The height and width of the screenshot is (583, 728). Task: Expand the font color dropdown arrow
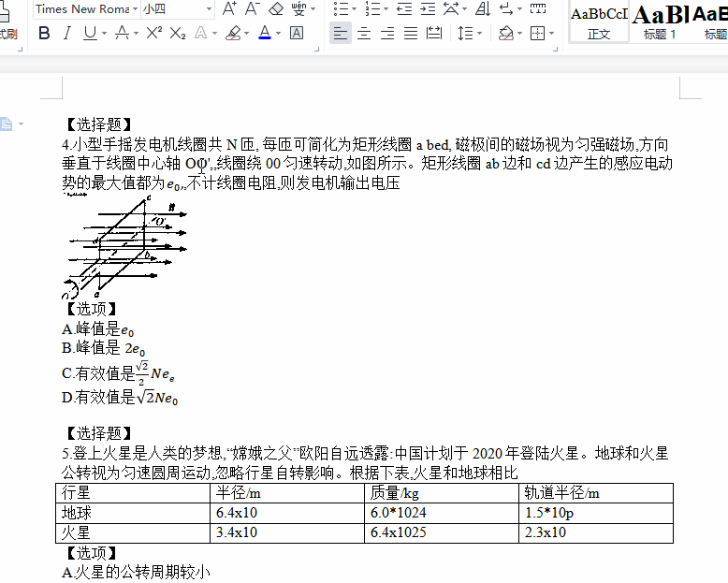click(x=278, y=34)
